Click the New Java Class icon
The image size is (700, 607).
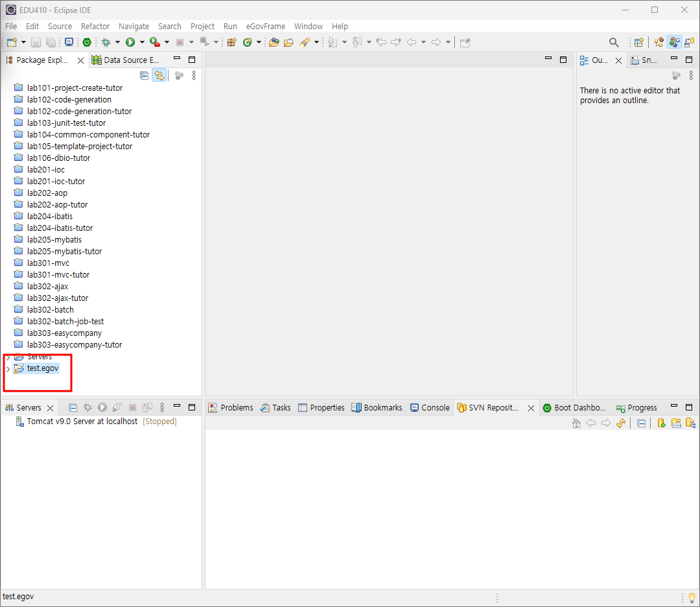[248, 42]
